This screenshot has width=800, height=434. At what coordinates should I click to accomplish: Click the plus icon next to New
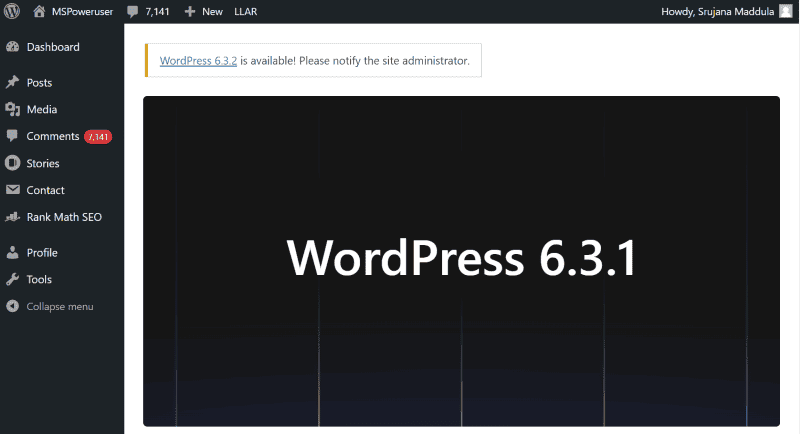[x=190, y=11]
